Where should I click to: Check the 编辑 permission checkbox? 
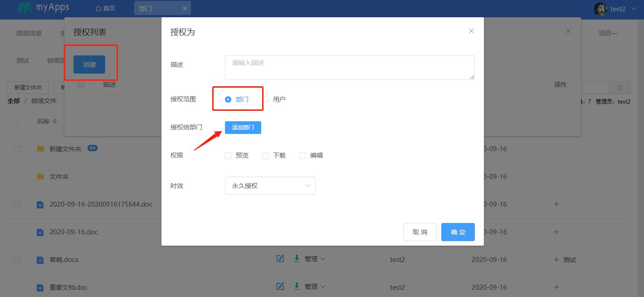coord(302,156)
